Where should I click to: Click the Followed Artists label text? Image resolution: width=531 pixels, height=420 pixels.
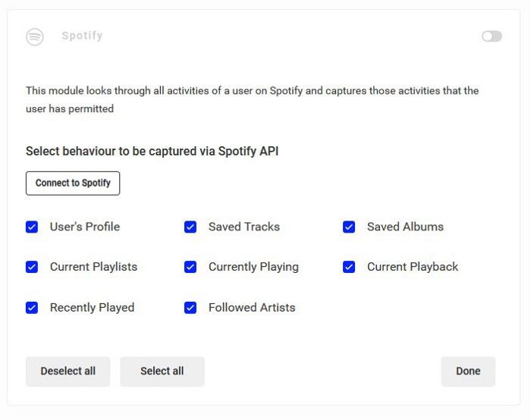[x=252, y=308]
